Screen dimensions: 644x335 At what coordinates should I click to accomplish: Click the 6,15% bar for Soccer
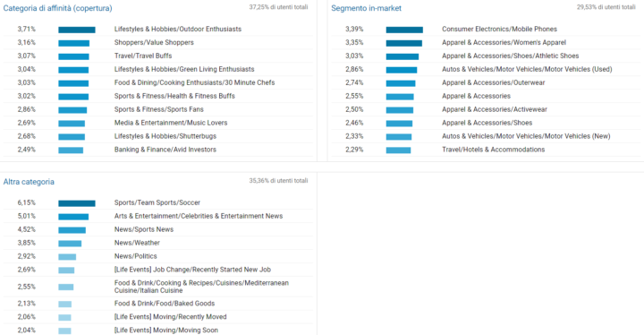[x=77, y=203]
